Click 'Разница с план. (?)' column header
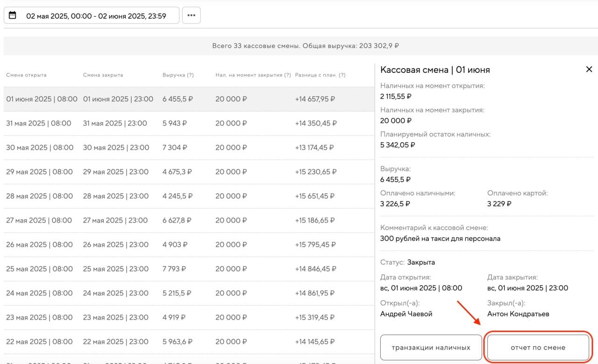 [320, 75]
